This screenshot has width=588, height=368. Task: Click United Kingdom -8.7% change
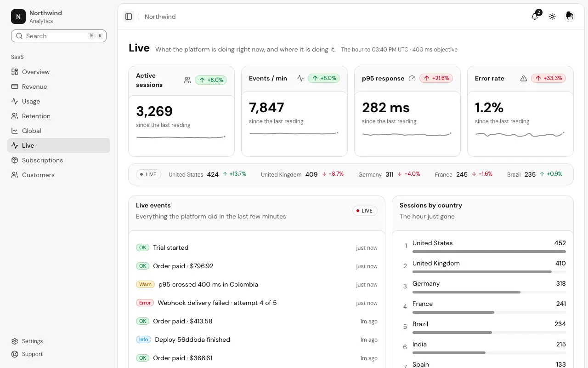333,174
